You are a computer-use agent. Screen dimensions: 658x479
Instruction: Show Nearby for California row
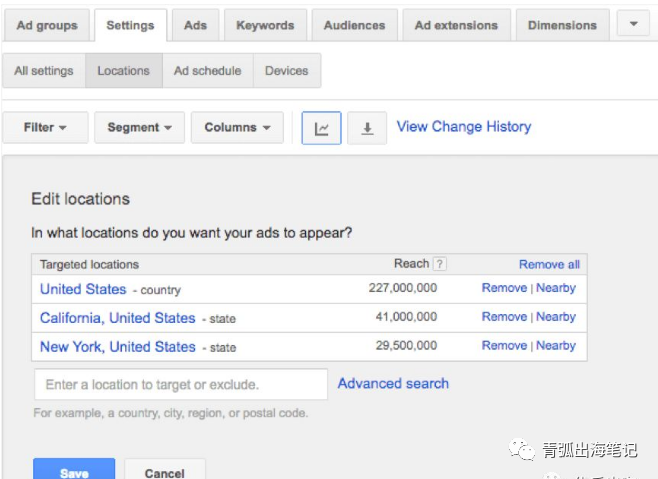[x=556, y=317]
